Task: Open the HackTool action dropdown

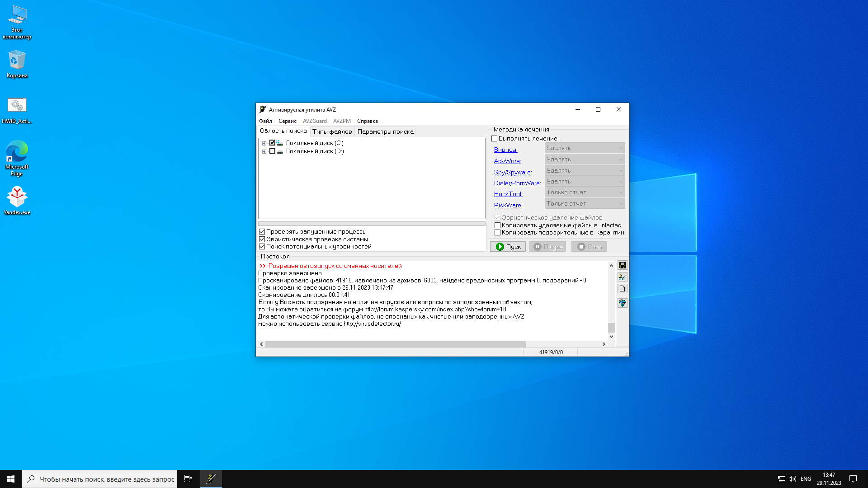Action: (x=585, y=192)
